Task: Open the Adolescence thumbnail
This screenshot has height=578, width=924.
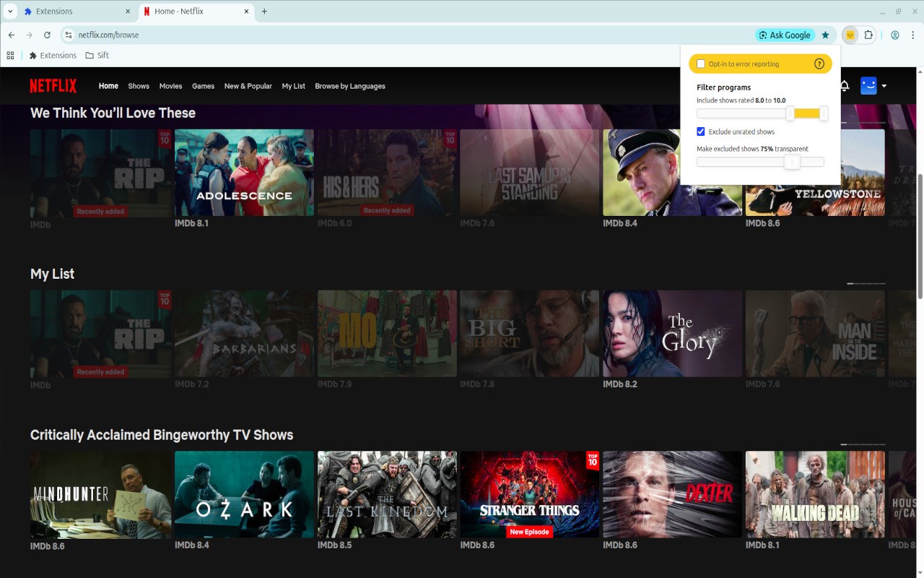Action: click(244, 173)
